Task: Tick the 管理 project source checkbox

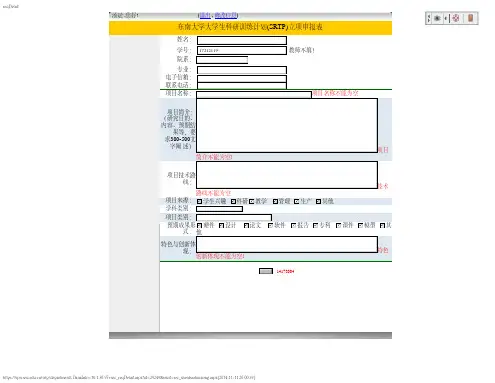Action: pos(275,201)
